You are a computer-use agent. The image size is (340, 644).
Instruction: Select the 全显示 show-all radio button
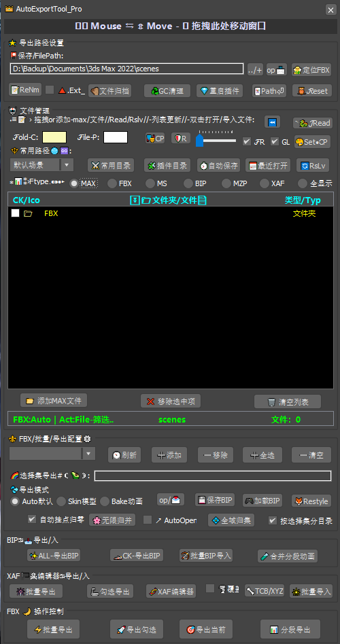point(302,183)
